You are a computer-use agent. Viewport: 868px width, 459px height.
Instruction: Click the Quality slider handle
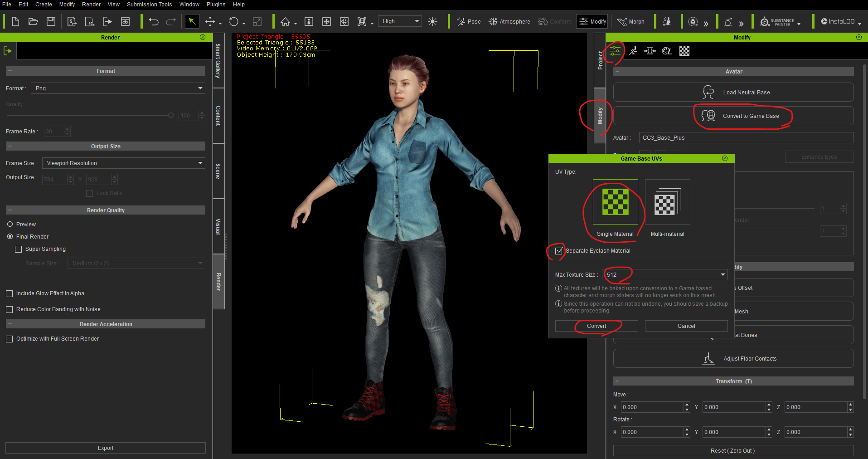[x=171, y=116]
